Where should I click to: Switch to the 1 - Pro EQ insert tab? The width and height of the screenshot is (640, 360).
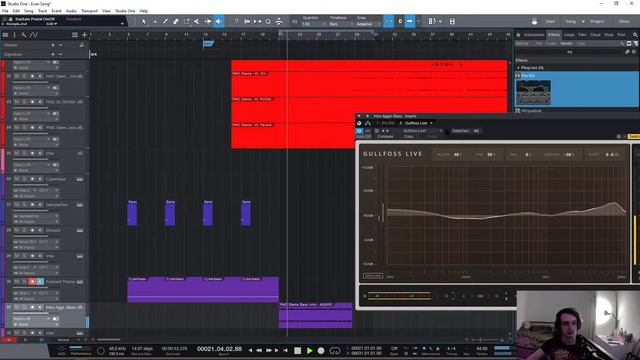click(385, 123)
